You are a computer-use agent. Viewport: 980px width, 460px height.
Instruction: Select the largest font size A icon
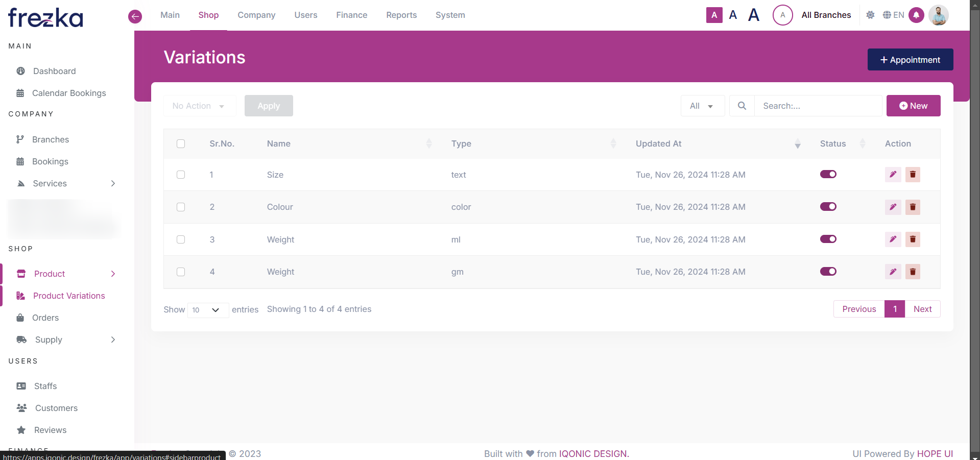[x=753, y=15]
